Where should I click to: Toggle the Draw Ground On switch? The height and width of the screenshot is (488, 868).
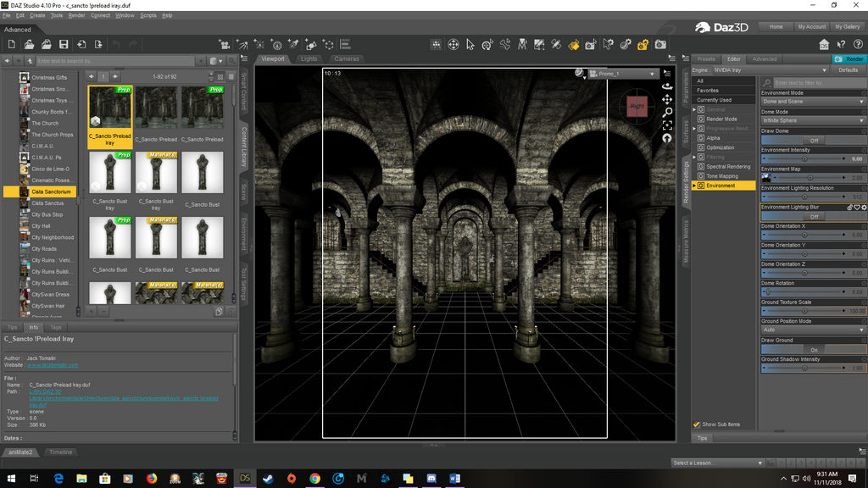pos(813,349)
